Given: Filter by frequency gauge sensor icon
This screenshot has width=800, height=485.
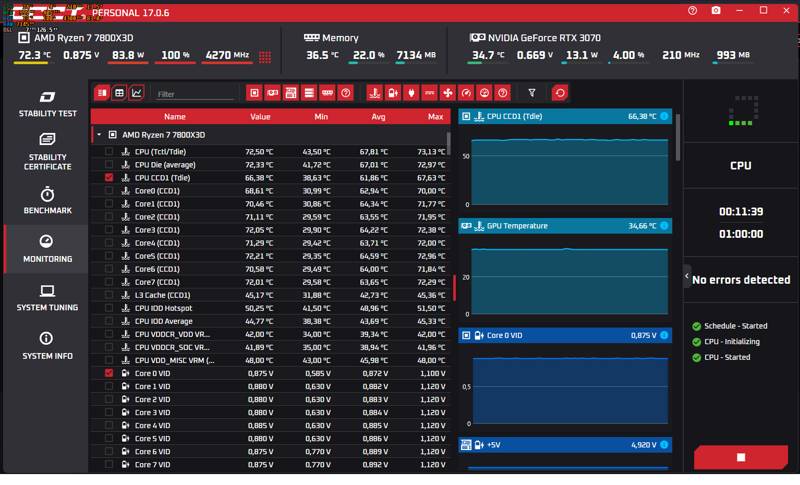Looking at the screenshot, I should click(466, 93).
